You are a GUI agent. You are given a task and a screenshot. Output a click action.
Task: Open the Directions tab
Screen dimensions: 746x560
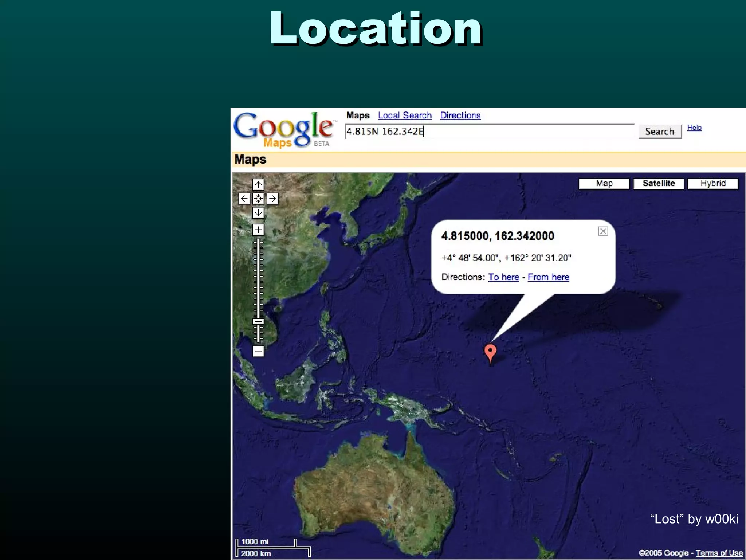tap(460, 115)
